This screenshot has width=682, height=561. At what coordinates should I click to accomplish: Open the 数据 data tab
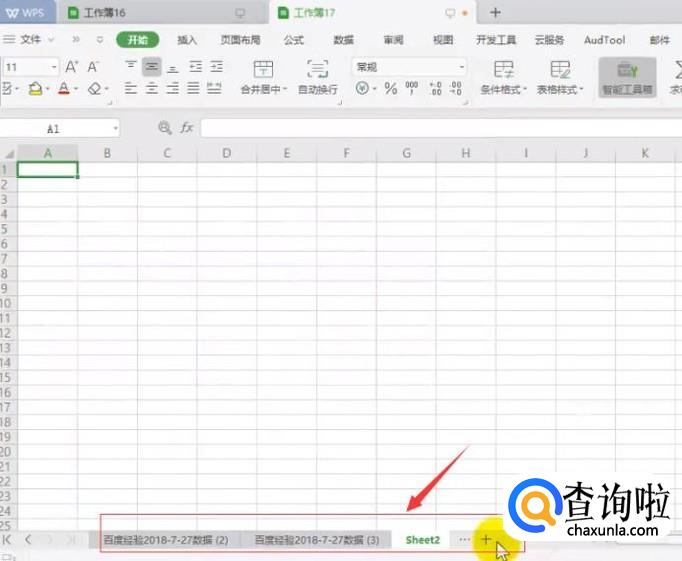pos(343,40)
